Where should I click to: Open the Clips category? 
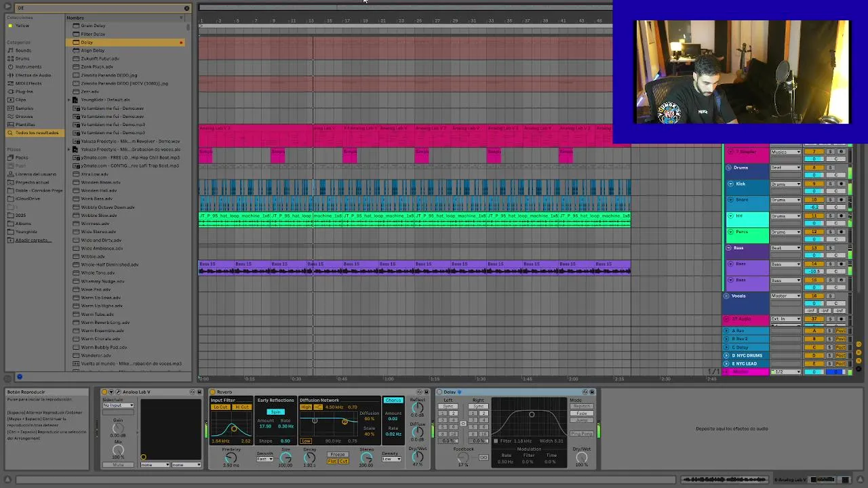(x=20, y=100)
